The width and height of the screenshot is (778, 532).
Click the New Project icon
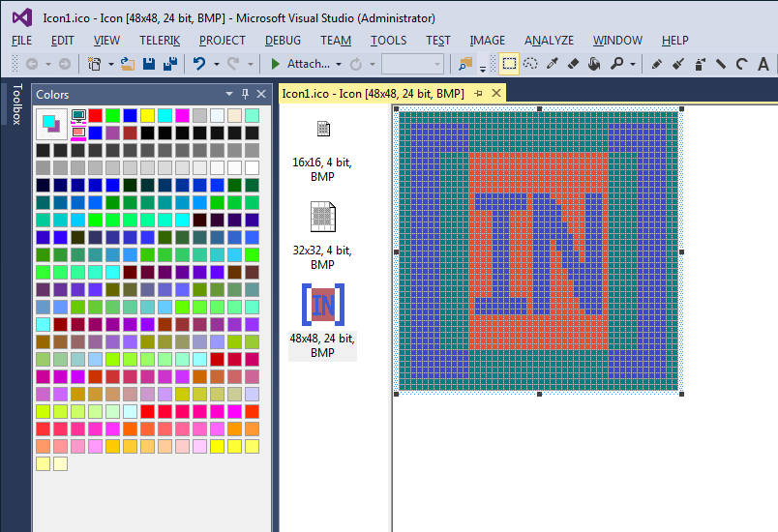pos(94,64)
